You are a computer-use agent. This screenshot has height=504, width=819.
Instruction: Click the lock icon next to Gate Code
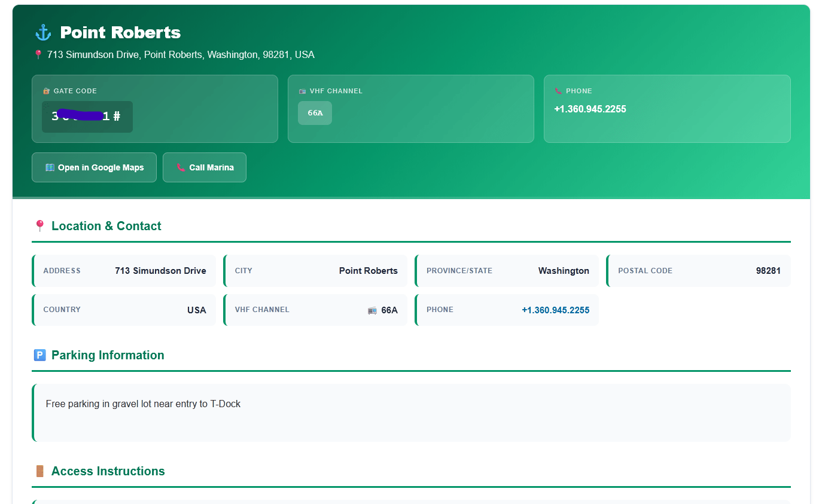click(x=46, y=91)
